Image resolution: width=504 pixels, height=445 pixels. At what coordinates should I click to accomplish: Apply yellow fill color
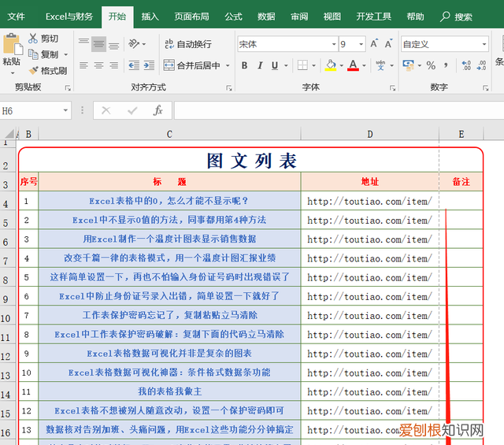tap(331, 65)
